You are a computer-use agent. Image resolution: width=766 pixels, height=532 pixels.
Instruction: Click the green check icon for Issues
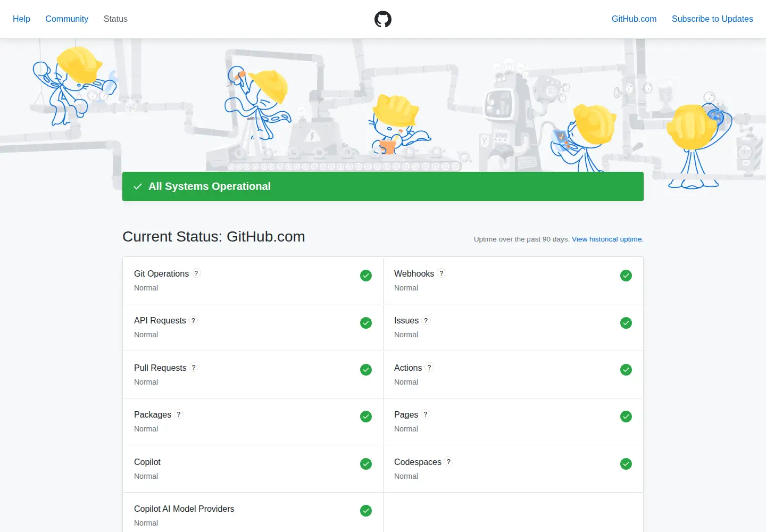626,323
